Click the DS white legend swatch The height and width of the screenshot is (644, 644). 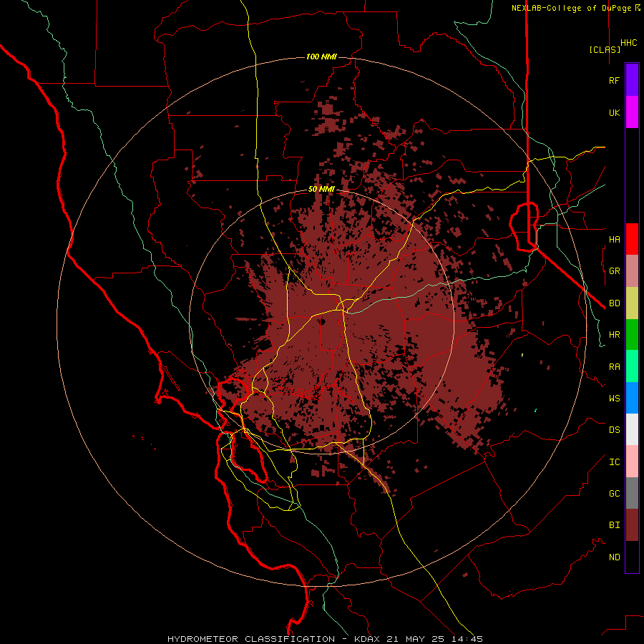tap(632, 429)
